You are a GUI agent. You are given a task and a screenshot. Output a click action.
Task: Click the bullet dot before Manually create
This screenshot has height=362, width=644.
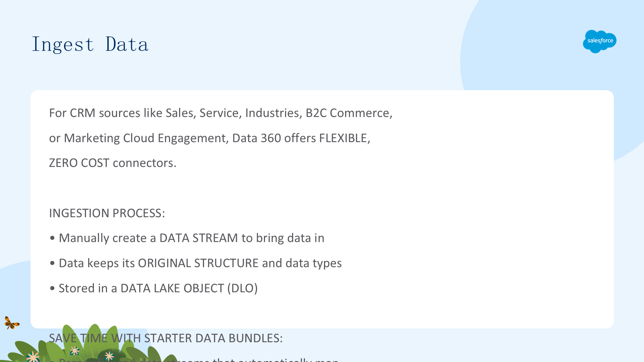click(x=52, y=238)
